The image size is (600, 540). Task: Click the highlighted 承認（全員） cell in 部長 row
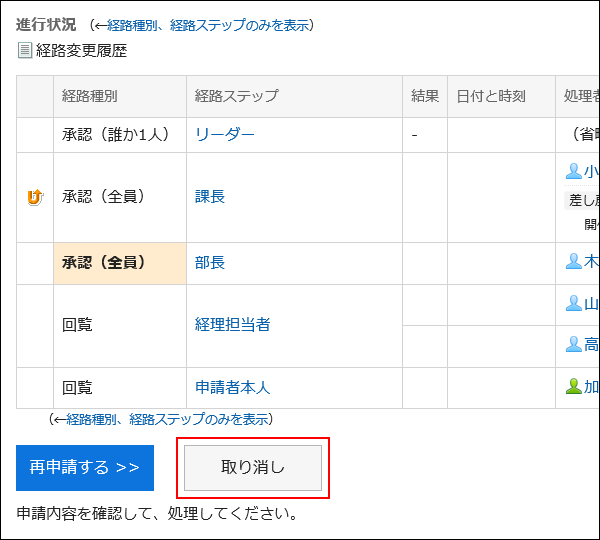click(120, 263)
